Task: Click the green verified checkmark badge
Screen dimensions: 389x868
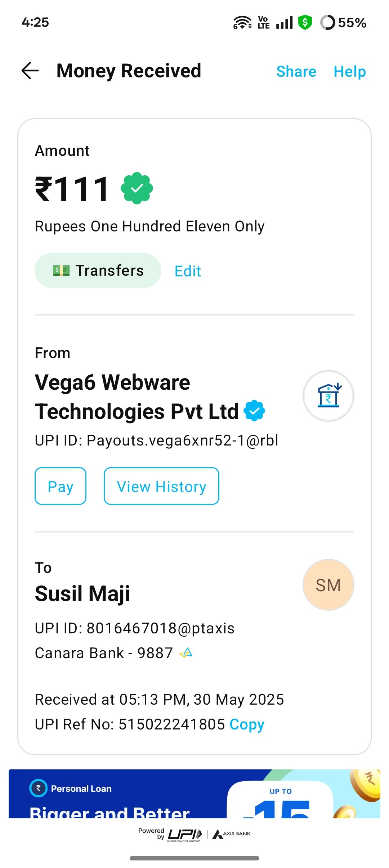Action: [x=137, y=188]
